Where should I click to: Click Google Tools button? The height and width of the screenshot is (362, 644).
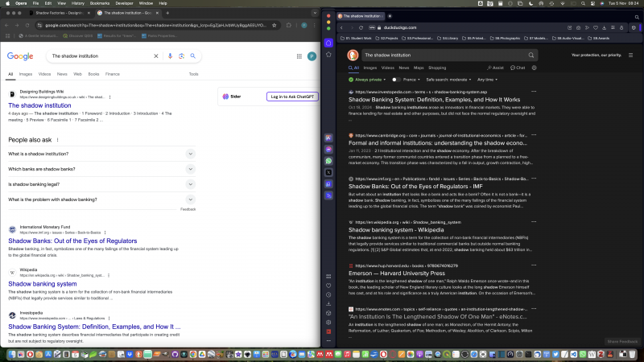[x=193, y=74]
